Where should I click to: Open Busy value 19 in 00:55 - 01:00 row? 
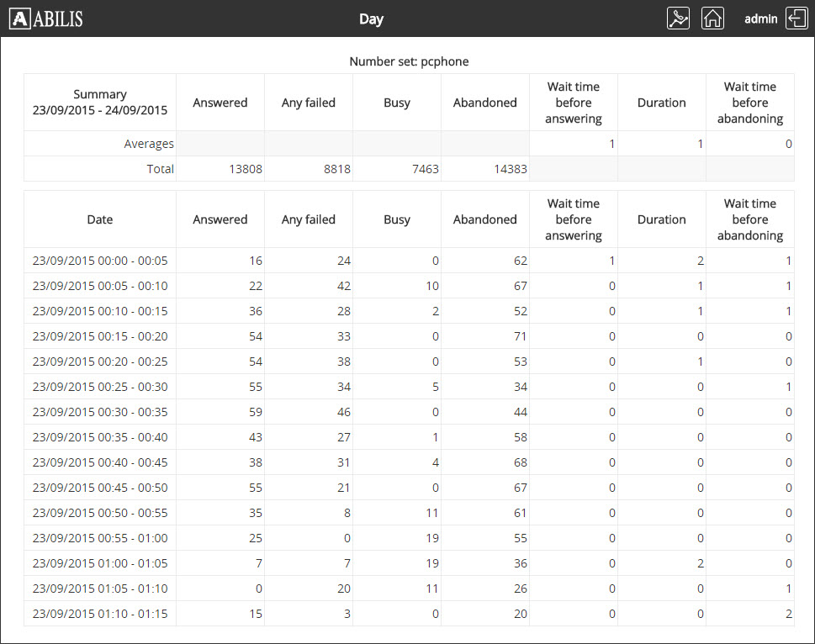pos(432,538)
